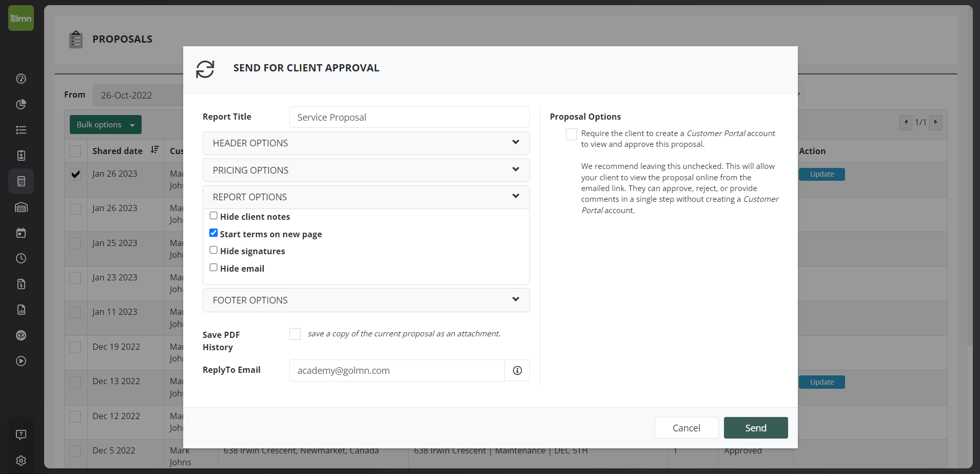Screen dimensions: 980x474
Task: Open the pie chart sidebar icon
Action: point(21,104)
